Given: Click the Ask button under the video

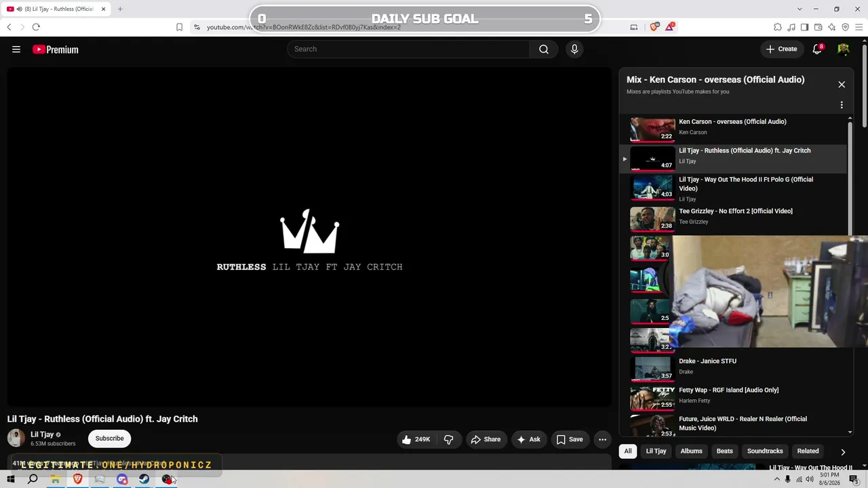Looking at the screenshot, I should tap(528, 439).
